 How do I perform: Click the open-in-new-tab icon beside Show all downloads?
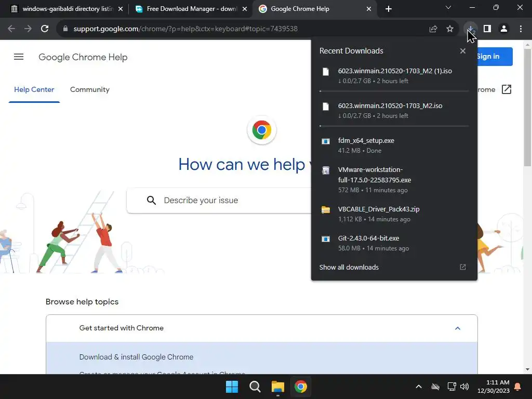click(463, 268)
